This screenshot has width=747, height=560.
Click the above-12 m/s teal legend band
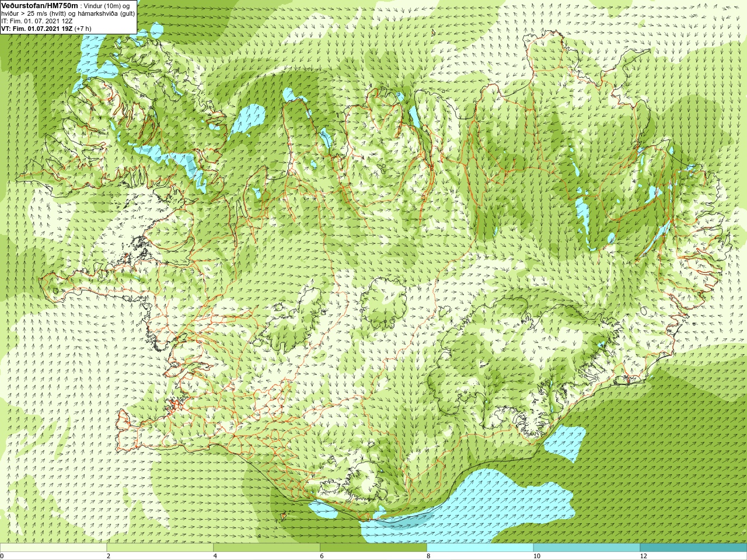tap(693, 548)
